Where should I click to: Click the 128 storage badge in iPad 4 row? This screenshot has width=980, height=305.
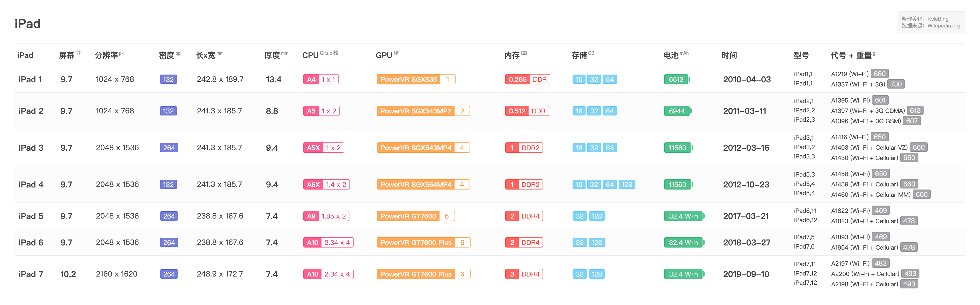point(627,185)
